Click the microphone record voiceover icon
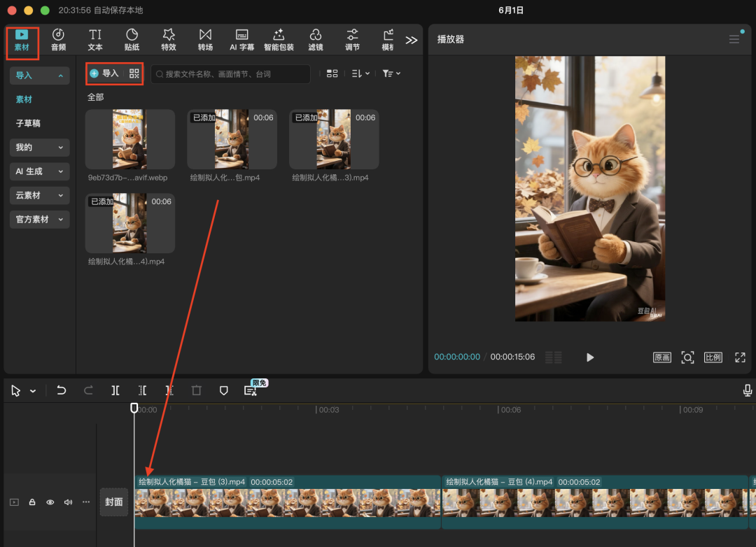 [x=748, y=390]
